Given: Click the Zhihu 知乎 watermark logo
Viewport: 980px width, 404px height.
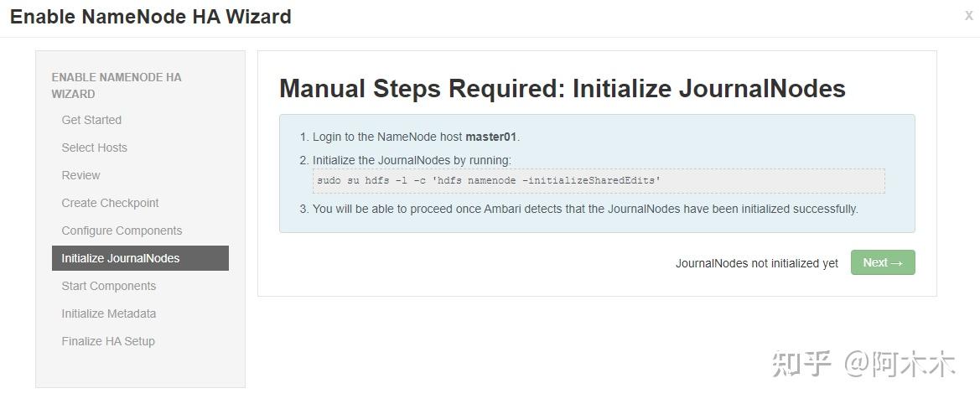Looking at the screenshot, I should 801,364.
